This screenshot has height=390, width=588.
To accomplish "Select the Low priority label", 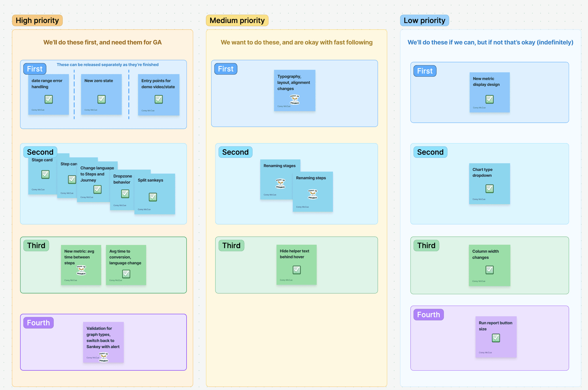I will click(424, 20).
